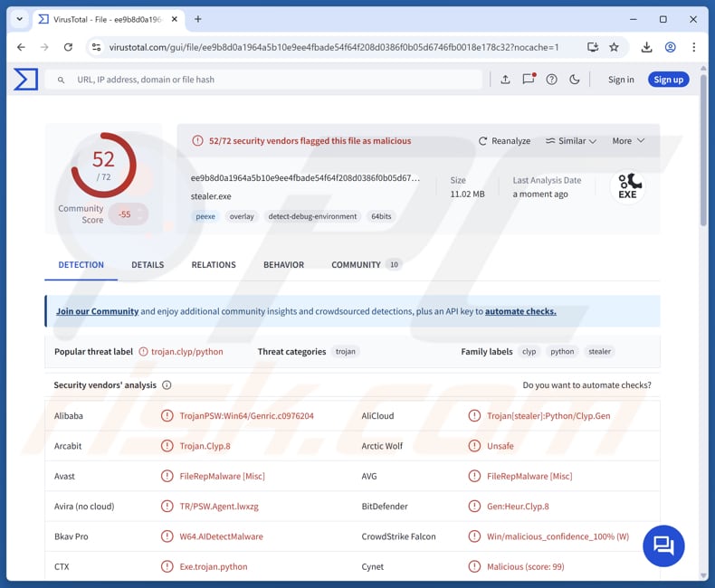Click the browser downloads icon

[x=646, y=47]
